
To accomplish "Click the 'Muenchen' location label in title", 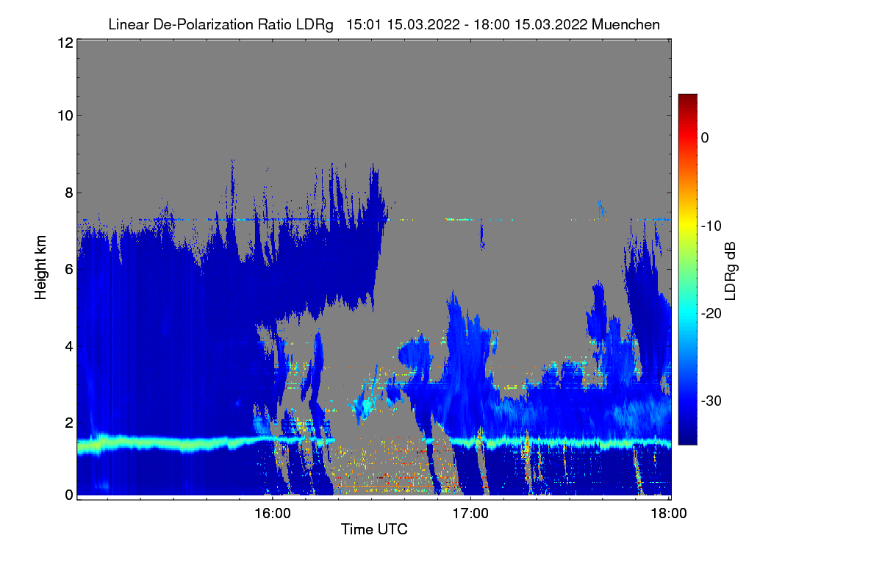I will [x=625, y=24].
